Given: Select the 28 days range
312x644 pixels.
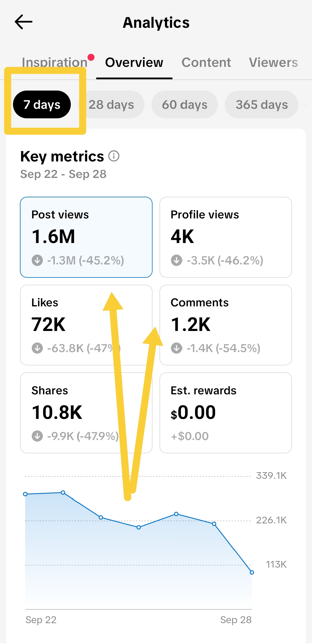Looking at the screenshot, I should 111,104.
